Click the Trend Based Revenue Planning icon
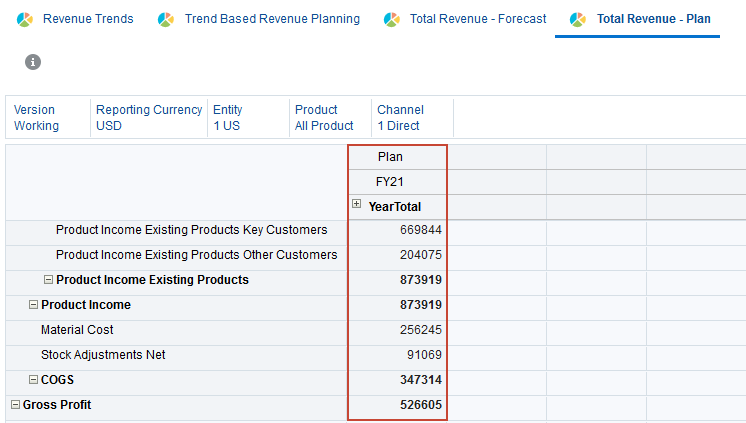Image resolution: width=746 pixels, height=423 pixels. [167, 20]
